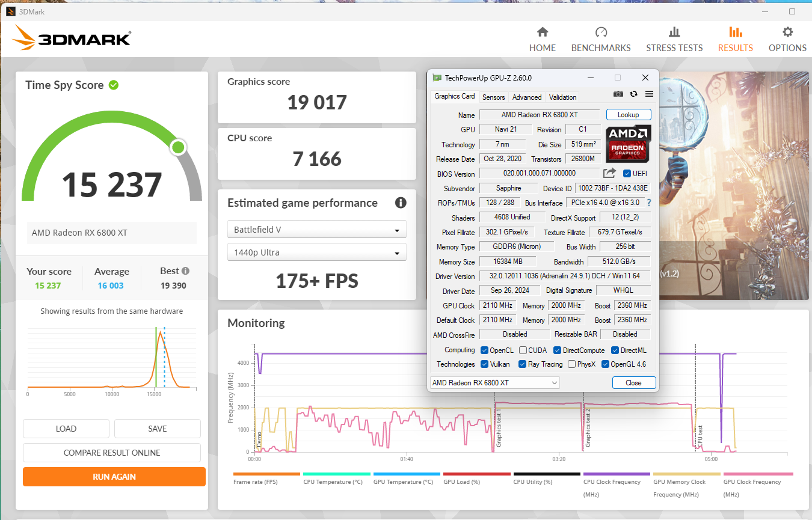
Task: Click the AMD Radeon Graphics logo
Action: pyautogui.click(x=628, y=144)
